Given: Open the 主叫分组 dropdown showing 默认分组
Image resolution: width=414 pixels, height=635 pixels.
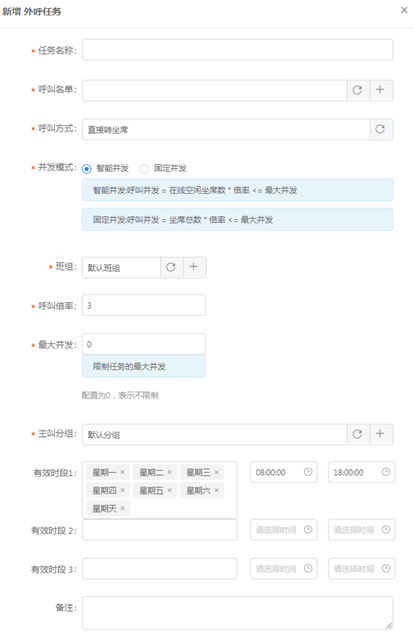Looking at the screenshot, I should 215,434.
